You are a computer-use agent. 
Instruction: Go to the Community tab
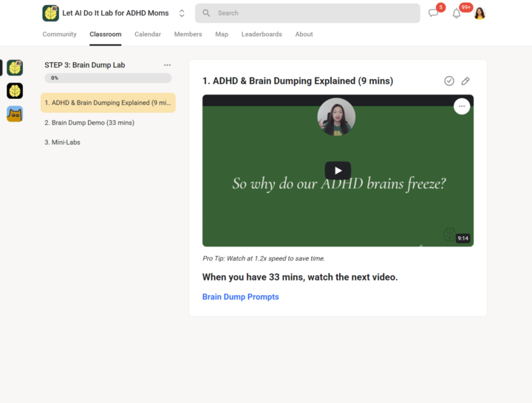[x=59, y=34]
